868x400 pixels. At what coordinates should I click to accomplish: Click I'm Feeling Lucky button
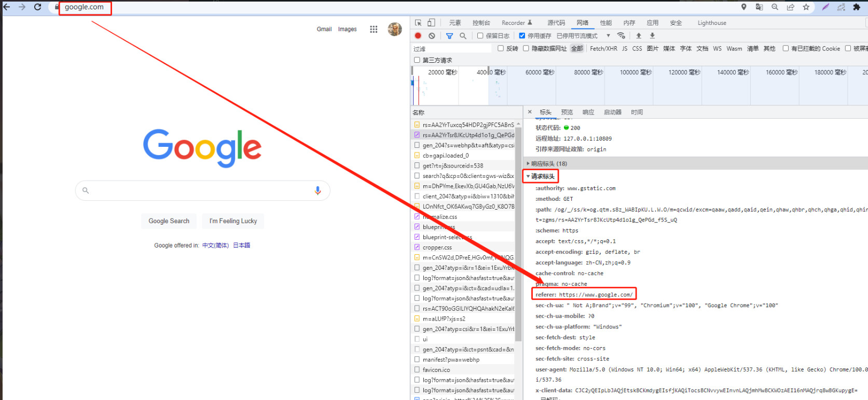[233, 221]
